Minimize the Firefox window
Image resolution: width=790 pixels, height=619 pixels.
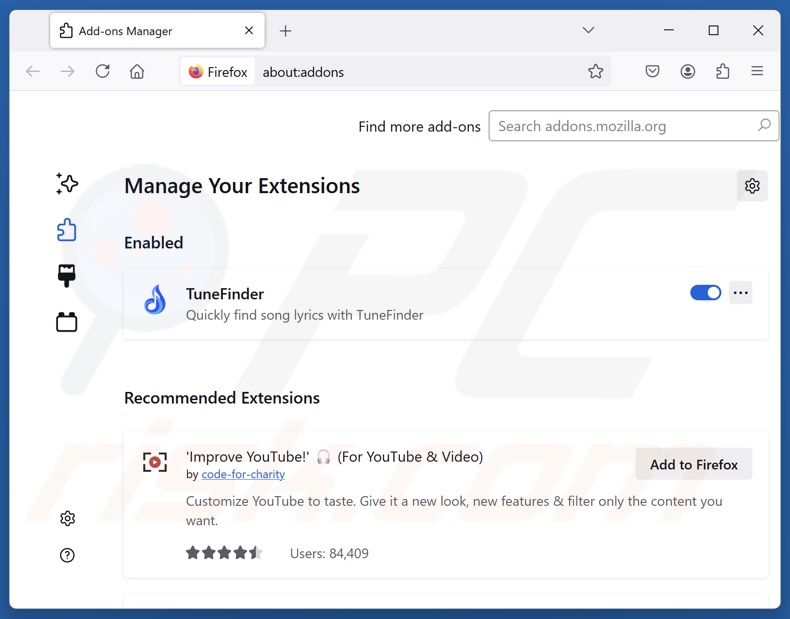coord(669,30)
